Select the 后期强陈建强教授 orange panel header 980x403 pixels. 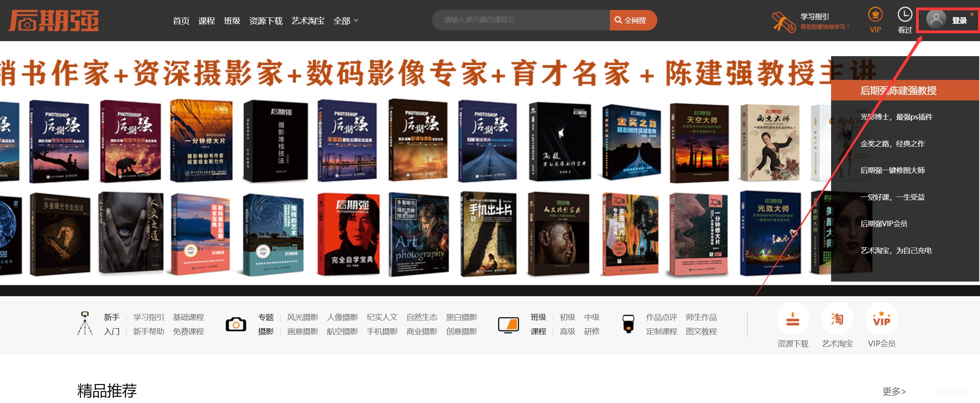click(905, 90)
